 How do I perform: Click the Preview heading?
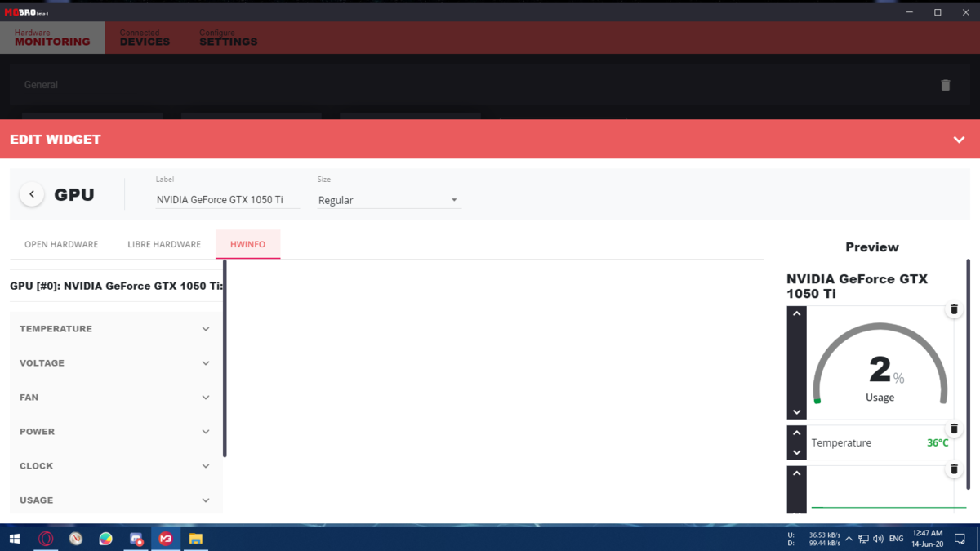point(872,247)
